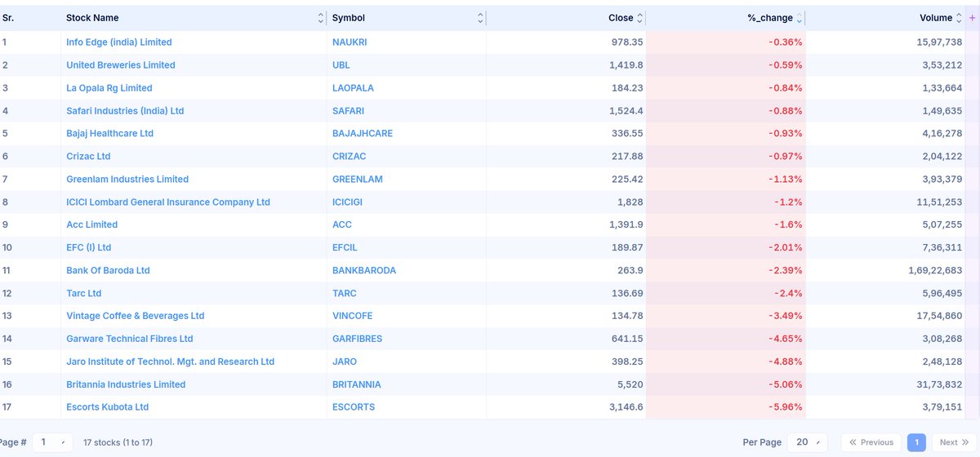Open ICICI Lombard General Insurance Company link

168,202
